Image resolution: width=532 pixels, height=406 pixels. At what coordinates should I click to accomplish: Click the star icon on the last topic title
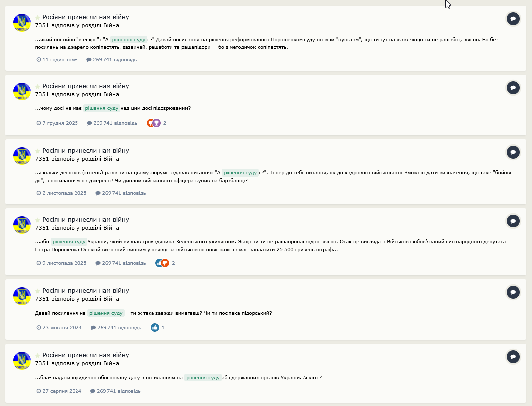click(x=38, y=355)
